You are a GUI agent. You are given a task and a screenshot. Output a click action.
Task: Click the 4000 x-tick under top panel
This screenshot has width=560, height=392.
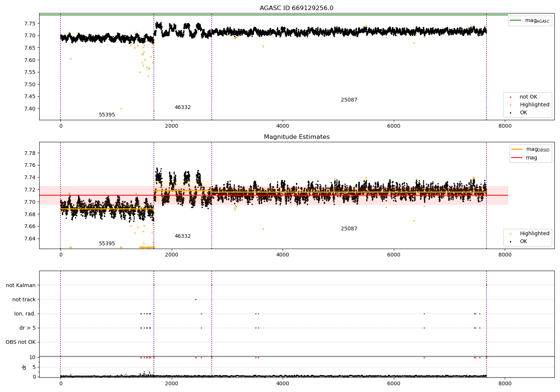(x=283, y=126)
